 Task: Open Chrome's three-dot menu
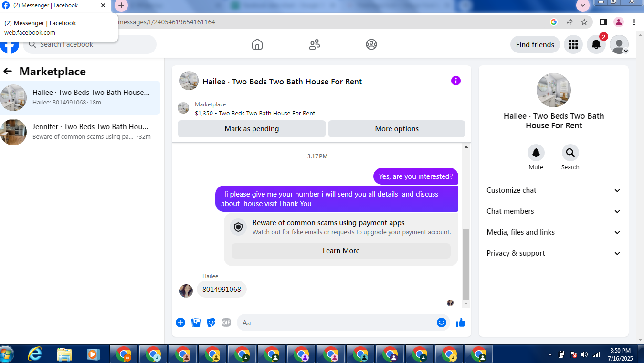click(x=634, y=22)
